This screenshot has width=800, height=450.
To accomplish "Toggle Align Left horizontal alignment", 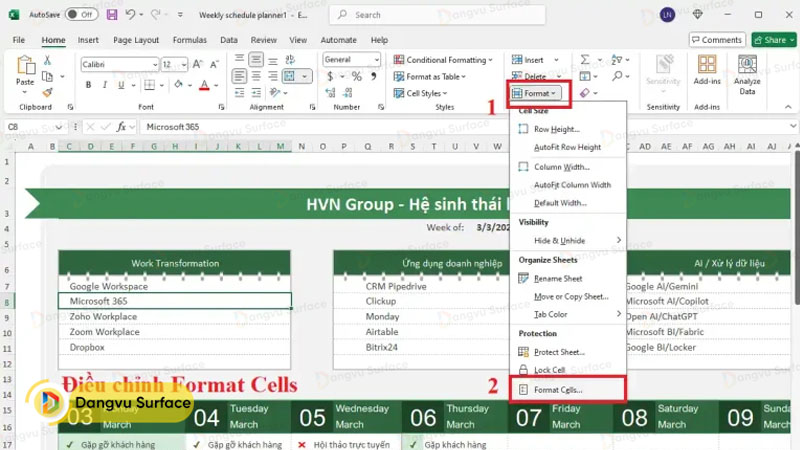I will tap(239, 77).
